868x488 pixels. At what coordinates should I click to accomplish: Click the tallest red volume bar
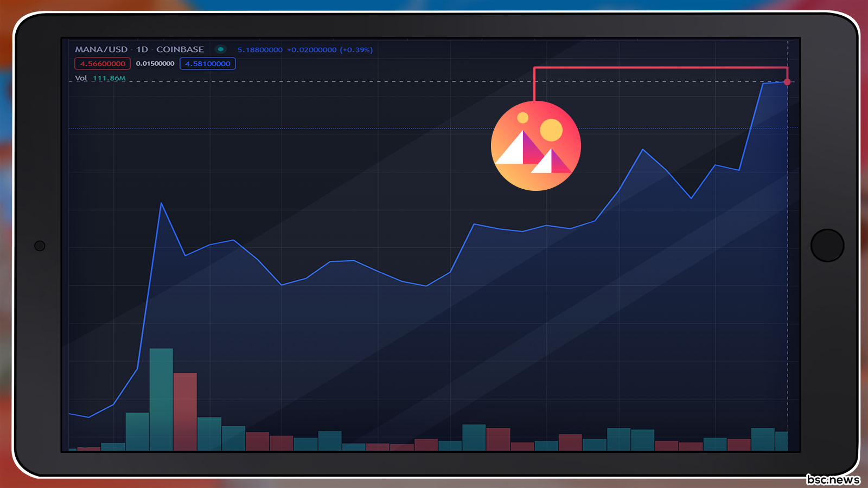pos(185,412)
